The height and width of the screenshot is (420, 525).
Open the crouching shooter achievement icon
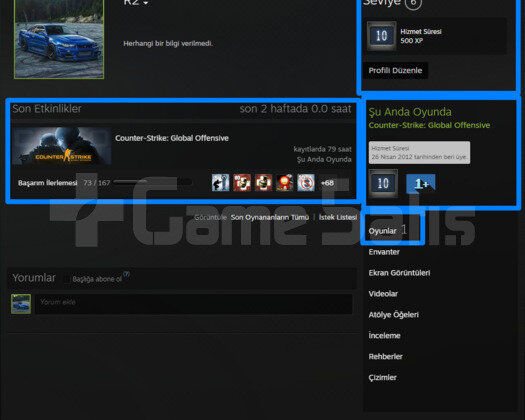pyautogui.click(x=221, y=183)
